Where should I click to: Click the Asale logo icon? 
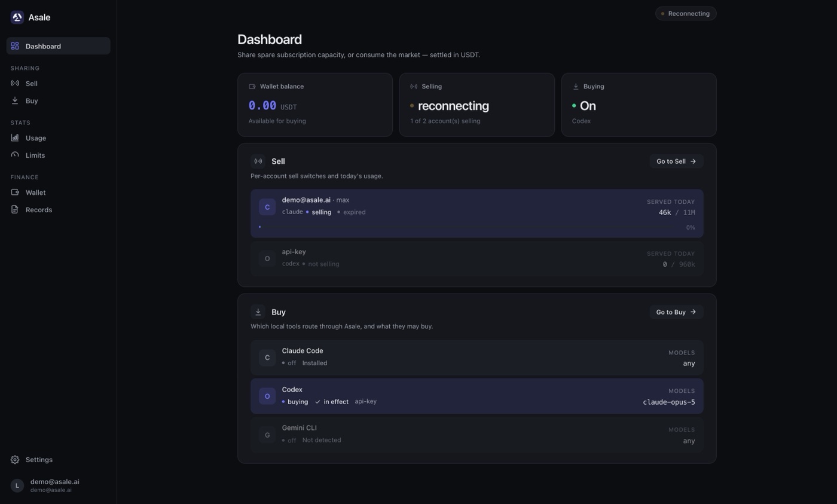[x=17, y=17]
